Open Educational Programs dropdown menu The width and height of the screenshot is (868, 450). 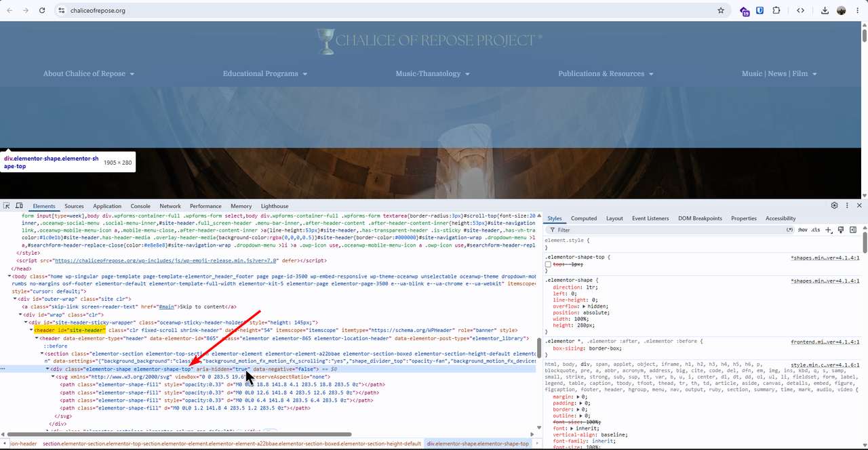[x=265, y=73]
